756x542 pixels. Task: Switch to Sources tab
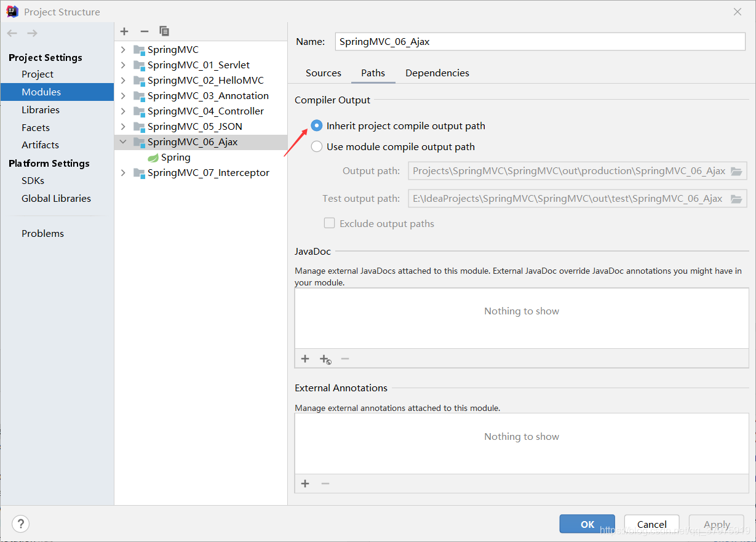(x=324, y=73)
